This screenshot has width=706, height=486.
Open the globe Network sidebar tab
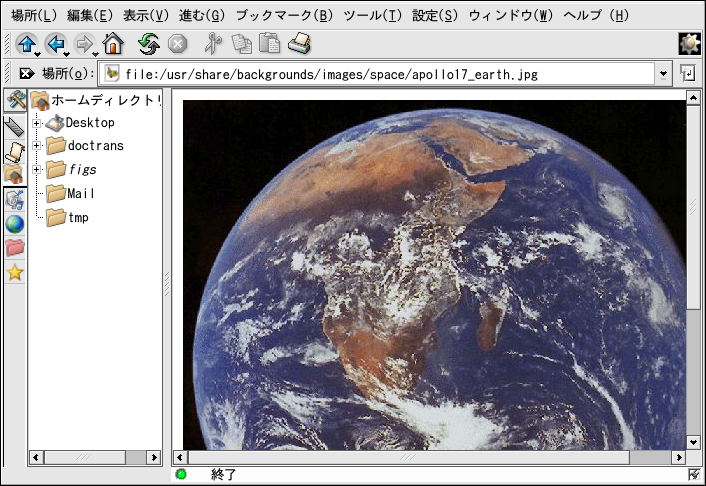(15, 224)
